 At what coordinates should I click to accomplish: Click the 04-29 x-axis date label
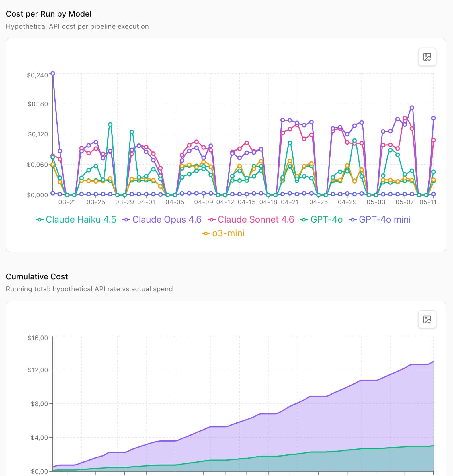tap(347, 202)
